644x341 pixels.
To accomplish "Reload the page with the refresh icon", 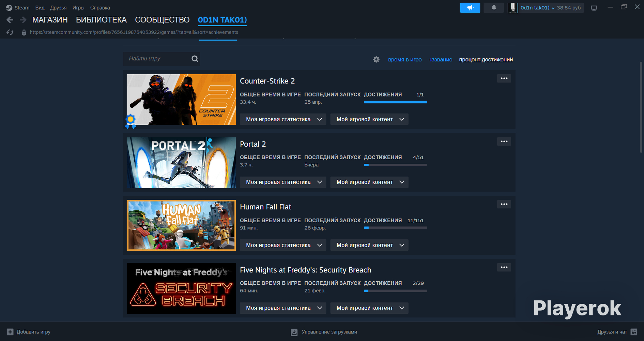I will pyautogui.click(x=10, y=32).
